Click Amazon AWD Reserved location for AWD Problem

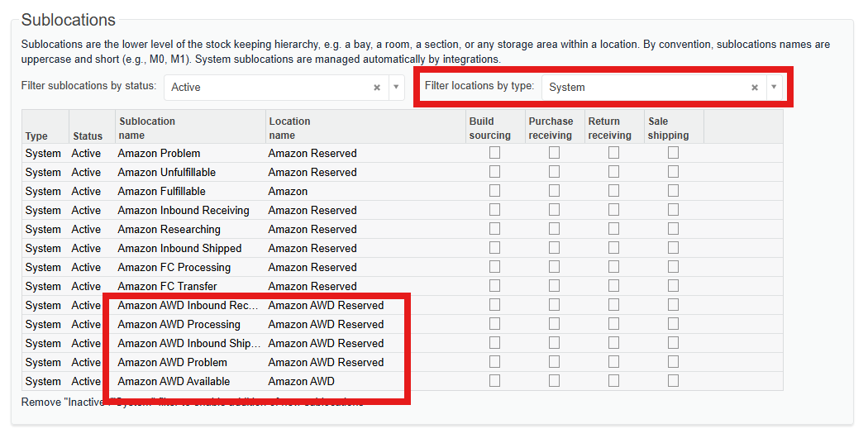tap(326, 363)
